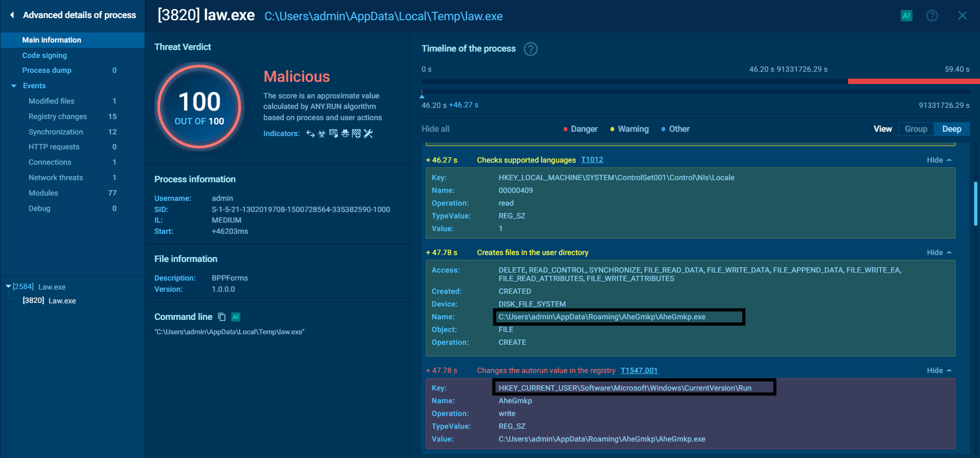Click the spy hat stealer indicator icon

(x=345, y=133)
